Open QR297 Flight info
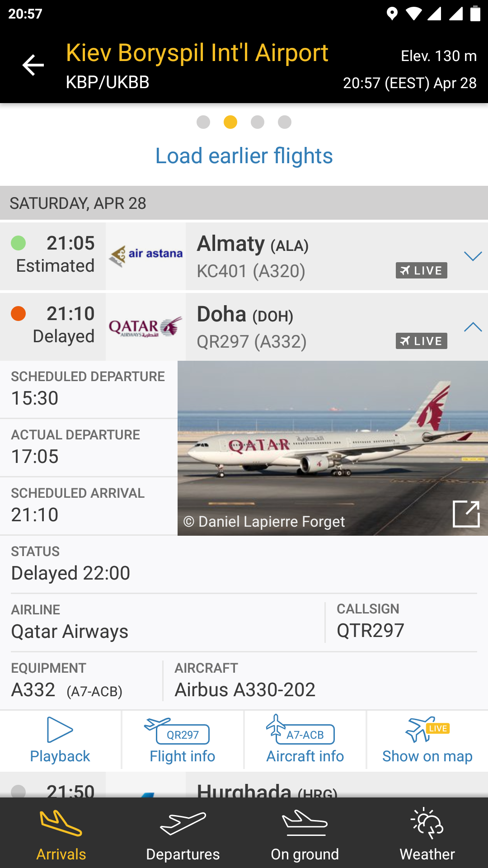488x868 pixels. click(183, 740)
